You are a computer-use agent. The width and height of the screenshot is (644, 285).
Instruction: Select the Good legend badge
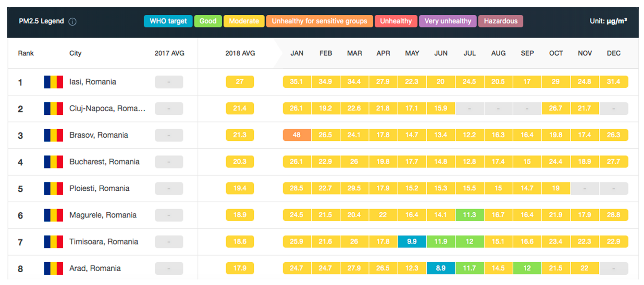pos(208,21)
